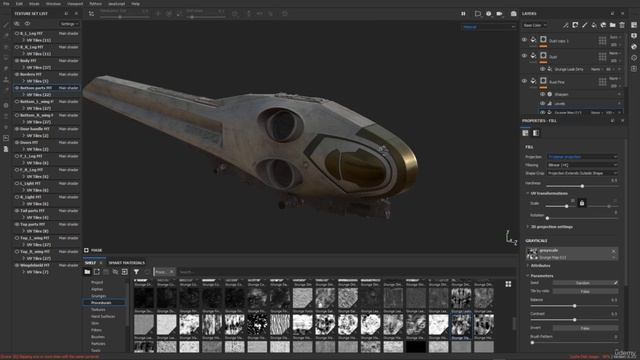Remove the grayscale resource with X
Viewport: 640px width, 360px height.
(x=613, y=251)
